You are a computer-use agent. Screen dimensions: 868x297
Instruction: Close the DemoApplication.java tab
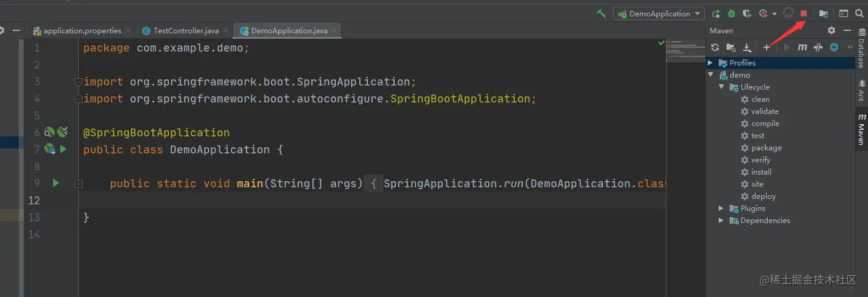335,30
